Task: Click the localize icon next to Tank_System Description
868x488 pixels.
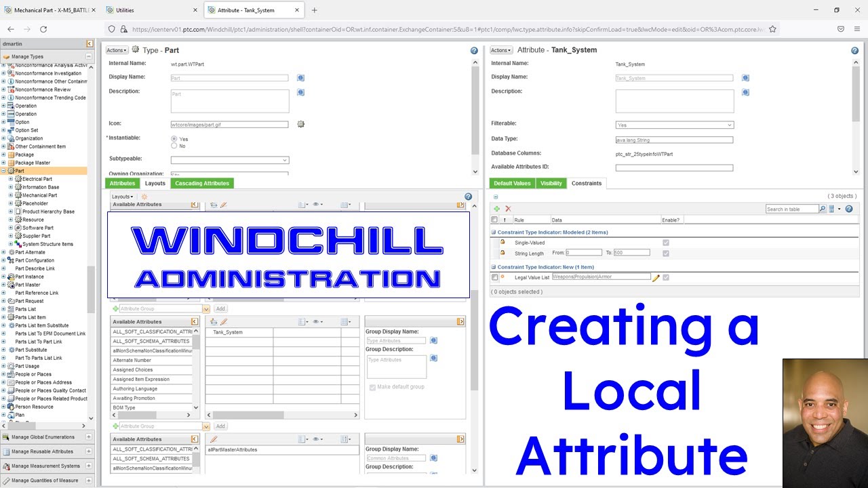Action: tap(745, 92)
